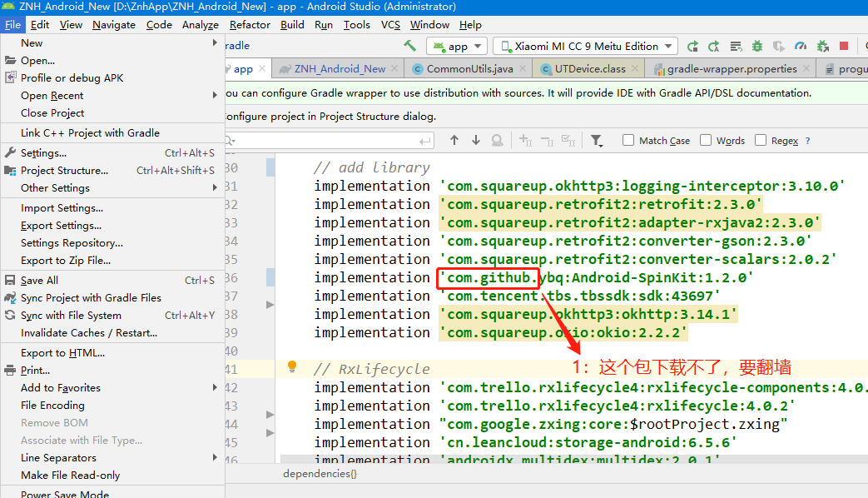Click Select All Occurrences icon in search bar
This screenshot has width=868, height=498.
pos(568,141)
